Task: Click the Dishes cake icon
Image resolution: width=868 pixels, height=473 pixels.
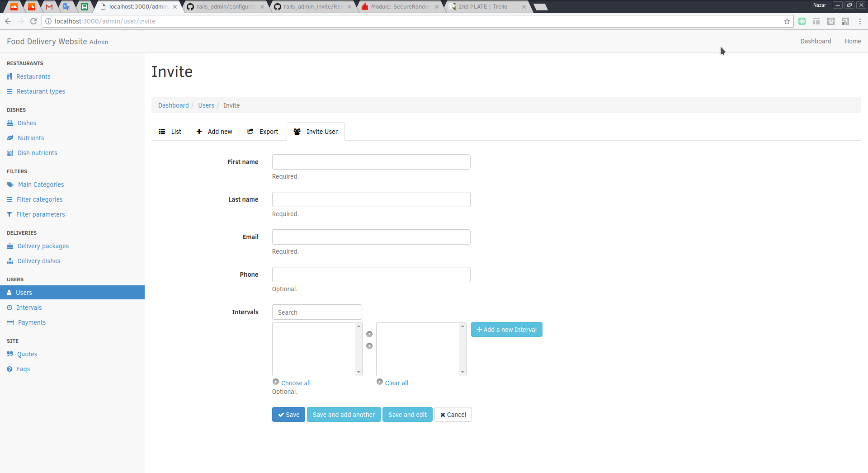Action: point(10,123)
